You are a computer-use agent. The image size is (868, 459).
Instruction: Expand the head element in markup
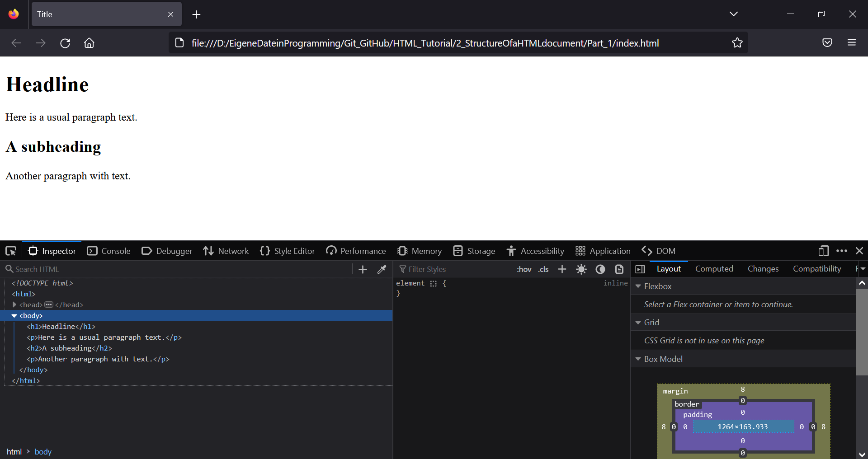(x=14, y=304)
